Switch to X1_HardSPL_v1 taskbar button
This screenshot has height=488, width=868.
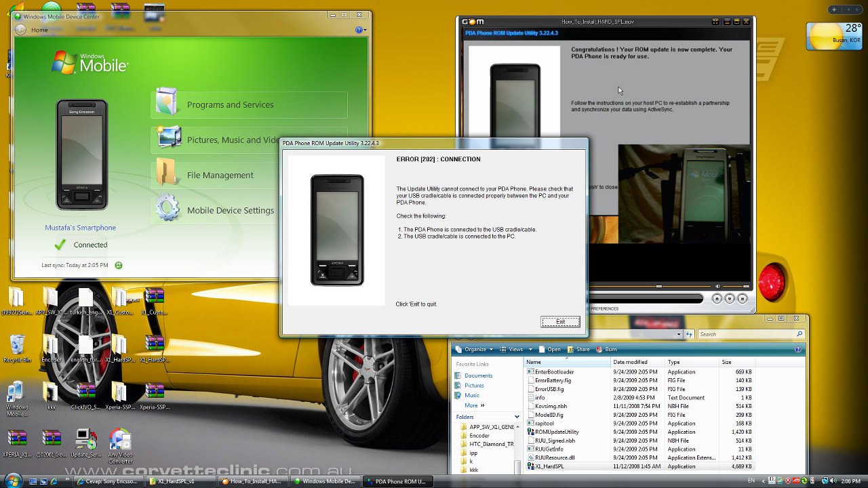click(x=180, y=481)
